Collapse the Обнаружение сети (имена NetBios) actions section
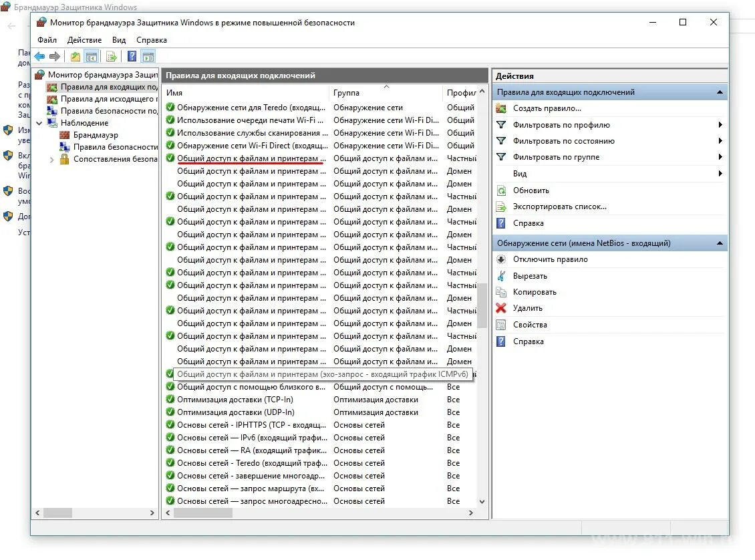The image size is (755, 560). click(720, 243)
